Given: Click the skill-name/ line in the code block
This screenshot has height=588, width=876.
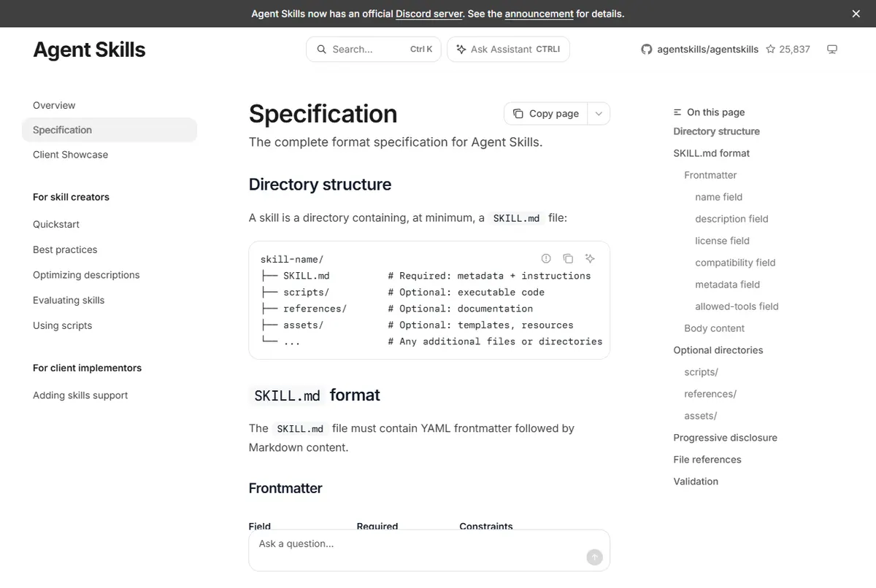Looking at the screenshot, I should 292,260.
